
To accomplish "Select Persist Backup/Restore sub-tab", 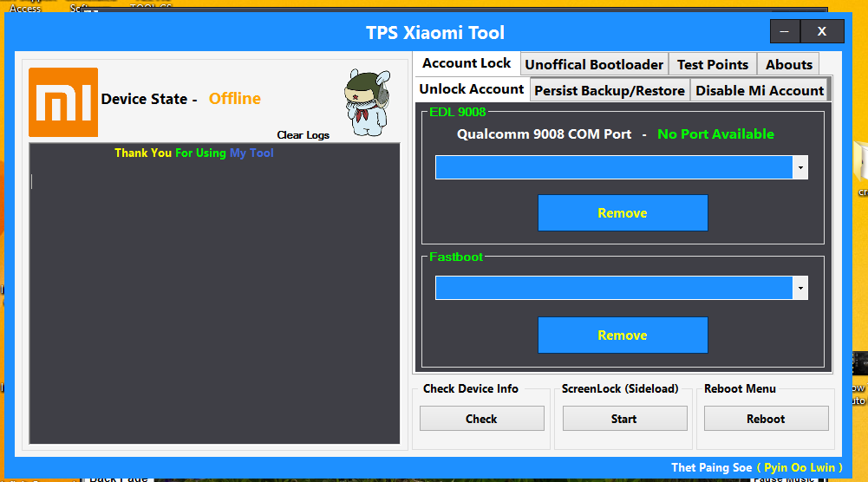I will 610,91.
